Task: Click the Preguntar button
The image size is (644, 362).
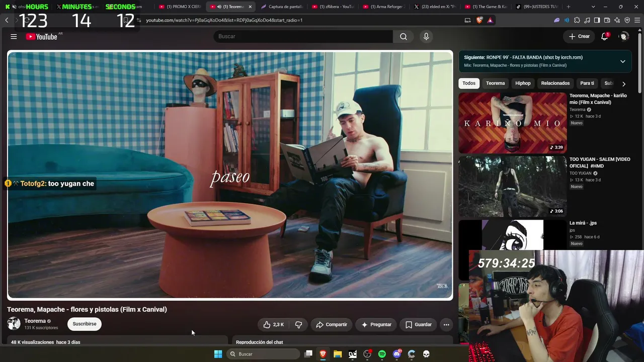Action: pyautogui.click(x=376, y=325)
